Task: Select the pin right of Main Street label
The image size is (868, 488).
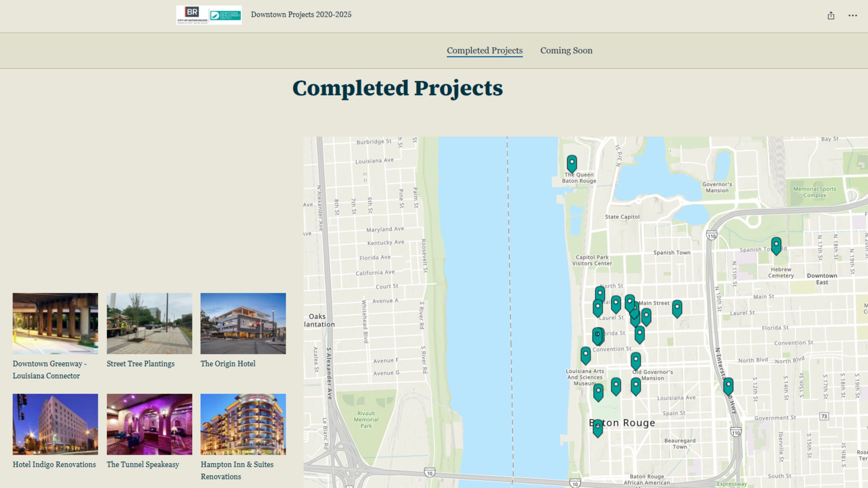Action: 677,308
